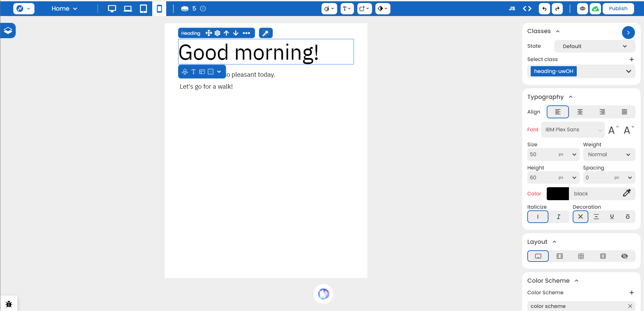Expand the floating toolbar chevron below heading
Viewport: 644px width, 311px height.
pyautogui.click(x=219, y=72)
